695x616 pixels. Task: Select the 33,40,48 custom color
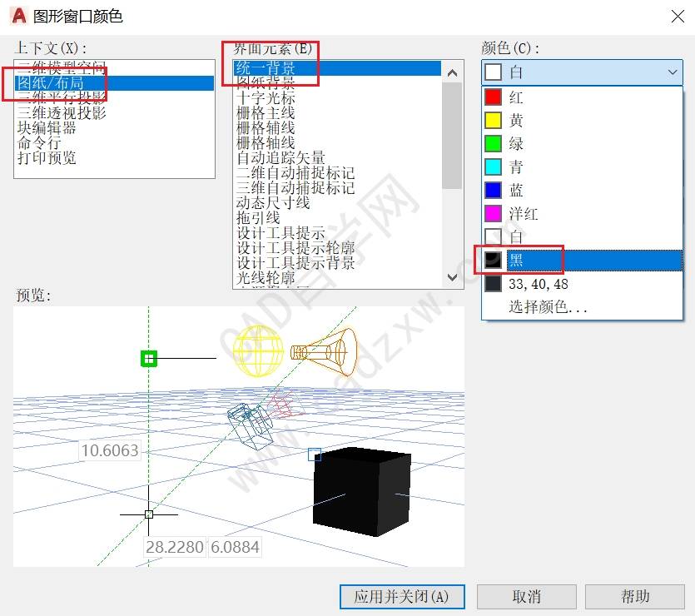point(538,285)
